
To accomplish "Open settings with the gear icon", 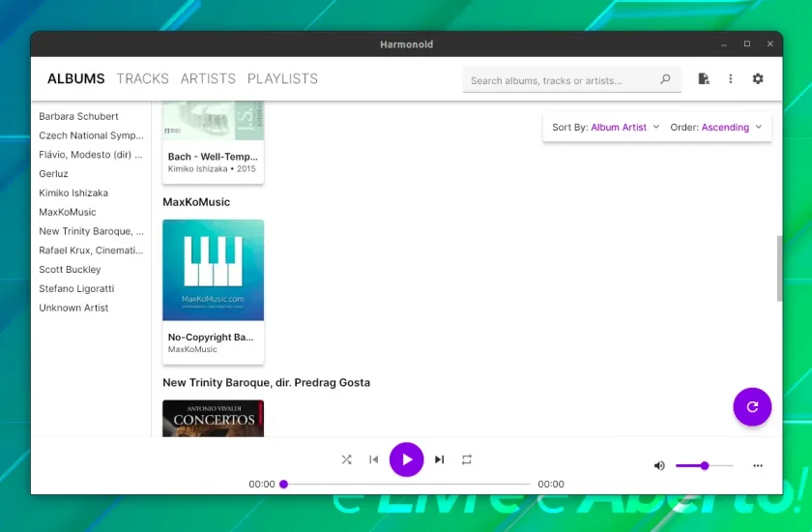I will tap(758, 78).
